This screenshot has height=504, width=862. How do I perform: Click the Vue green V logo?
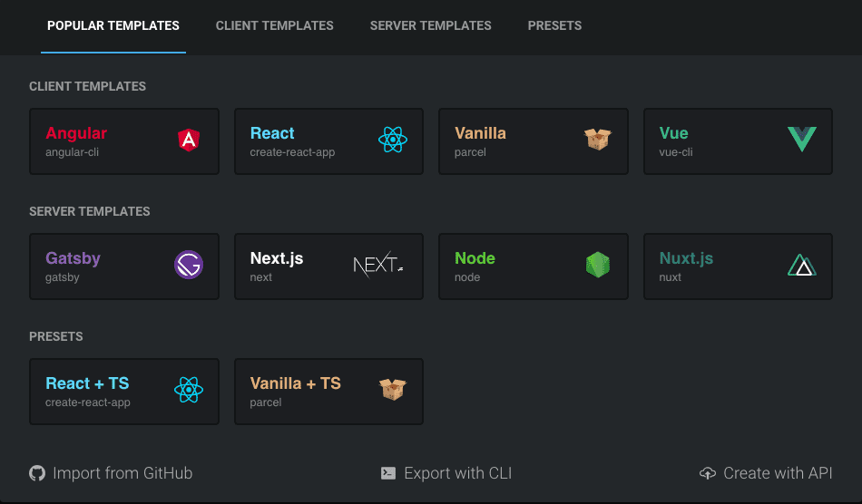click(801, 140)
